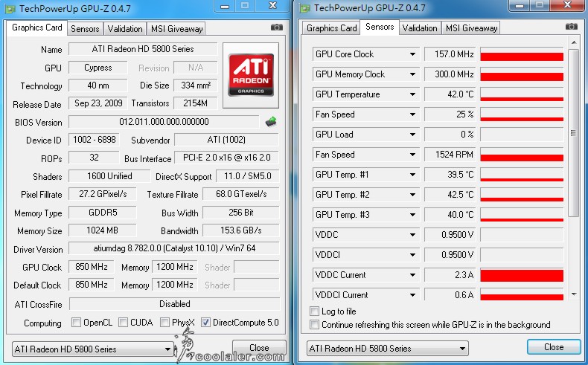Viewport: 588px width, 365px height.
Task: Click Close button in left GPU-Z window
Action: [259, 348]
